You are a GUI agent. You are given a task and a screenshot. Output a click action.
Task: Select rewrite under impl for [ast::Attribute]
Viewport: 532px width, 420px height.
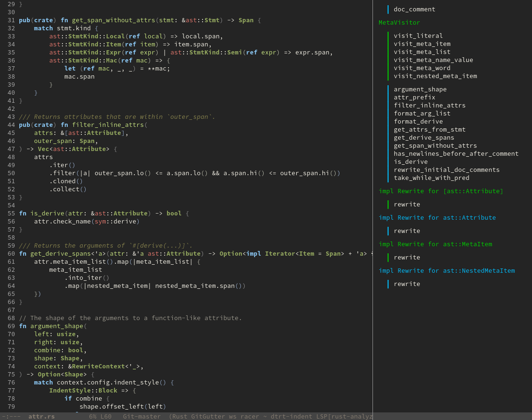[407, 205]
